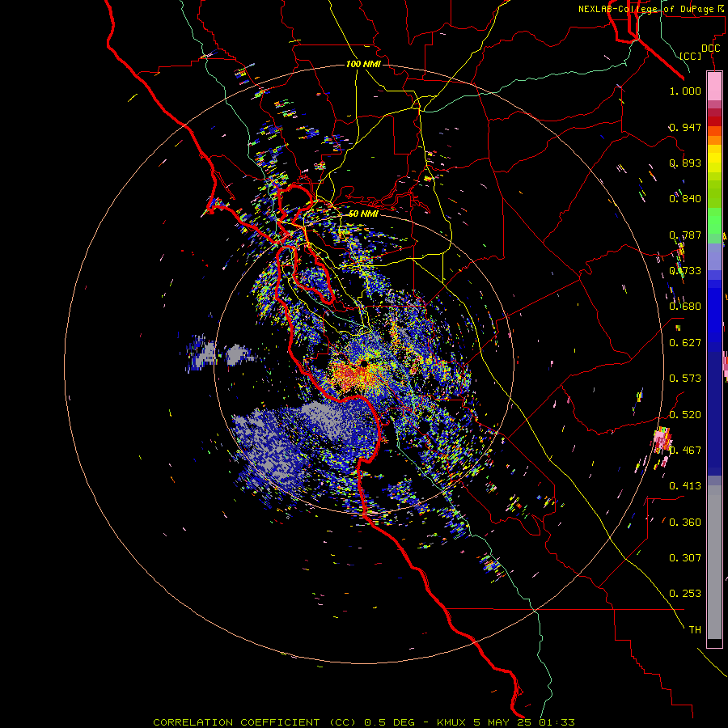Viewport: 728px width, 728px height.
Task: Click the 0.787 legend value
Action: point(685,235)
